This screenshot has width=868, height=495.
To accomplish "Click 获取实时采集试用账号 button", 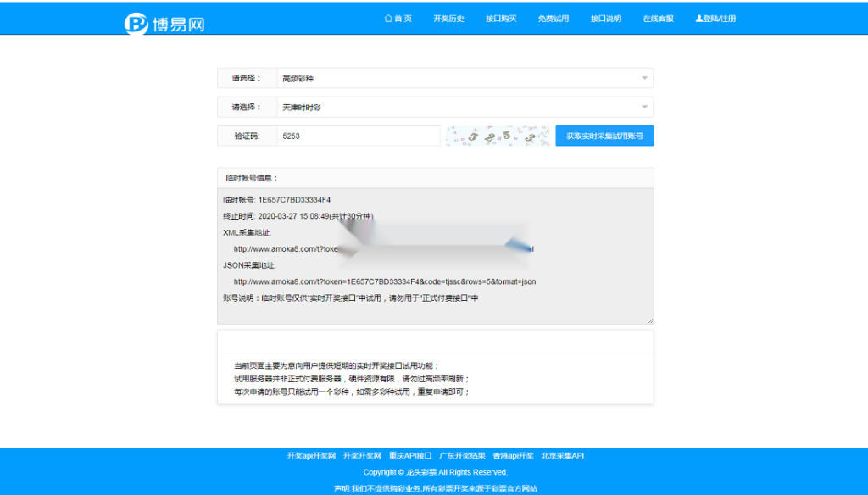I will [603, 135].
